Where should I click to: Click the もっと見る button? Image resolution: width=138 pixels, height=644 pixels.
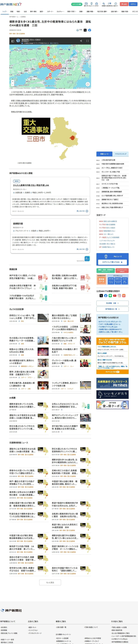50,582
